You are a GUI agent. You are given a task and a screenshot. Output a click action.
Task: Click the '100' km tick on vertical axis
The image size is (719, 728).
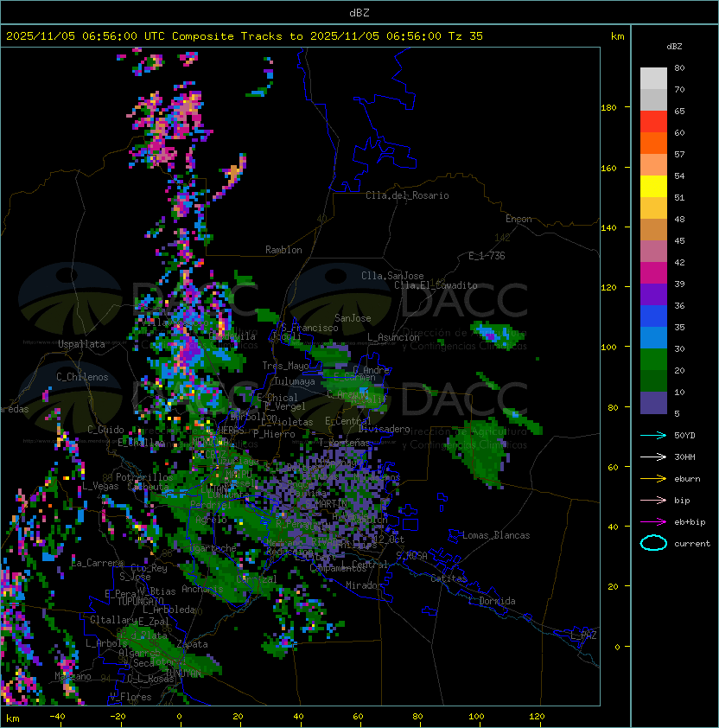(608, 348)
